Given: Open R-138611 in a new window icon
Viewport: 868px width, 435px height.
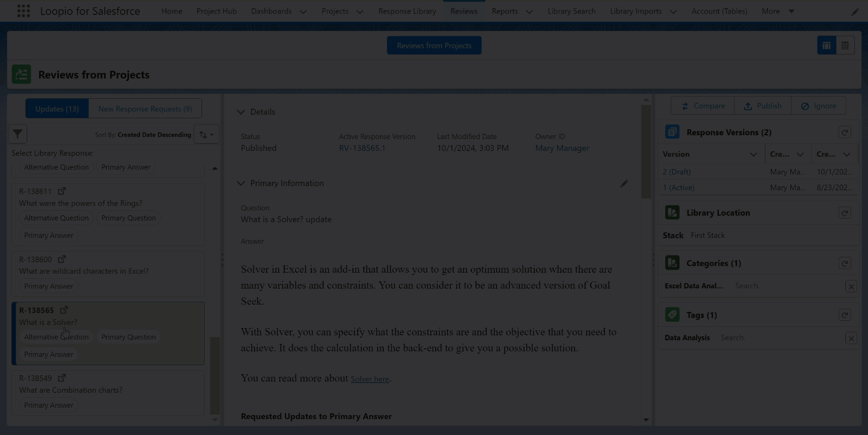Looking at the screenshot, I should 62,191.
